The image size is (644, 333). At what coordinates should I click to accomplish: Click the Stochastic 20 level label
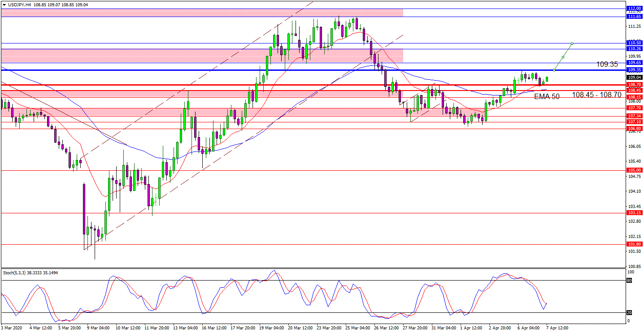(x=629, y=312)
